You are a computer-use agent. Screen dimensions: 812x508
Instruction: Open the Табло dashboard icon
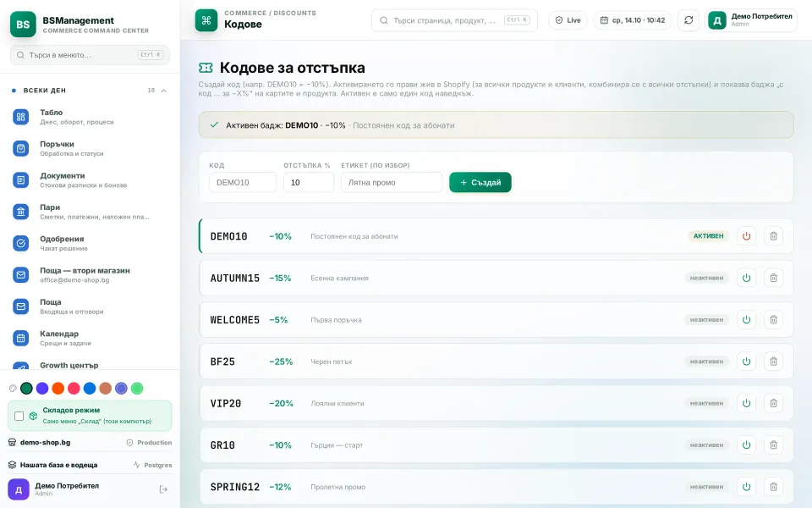[x=20, y=117]
